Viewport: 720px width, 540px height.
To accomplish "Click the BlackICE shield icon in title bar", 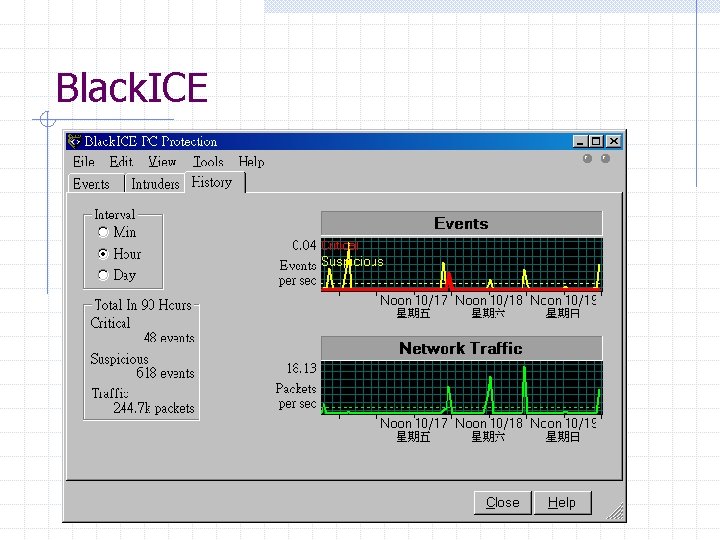I will pos(74,141).
